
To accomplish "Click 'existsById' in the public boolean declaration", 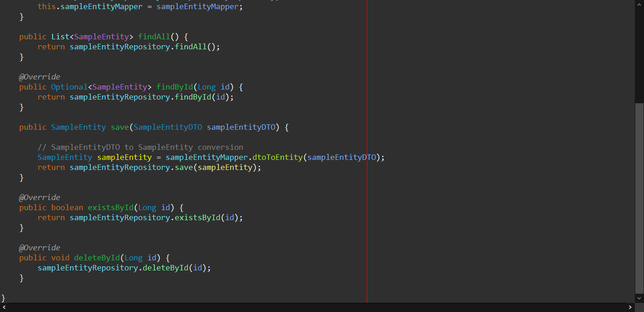I will pyautogui.click(x=111, y=207).
